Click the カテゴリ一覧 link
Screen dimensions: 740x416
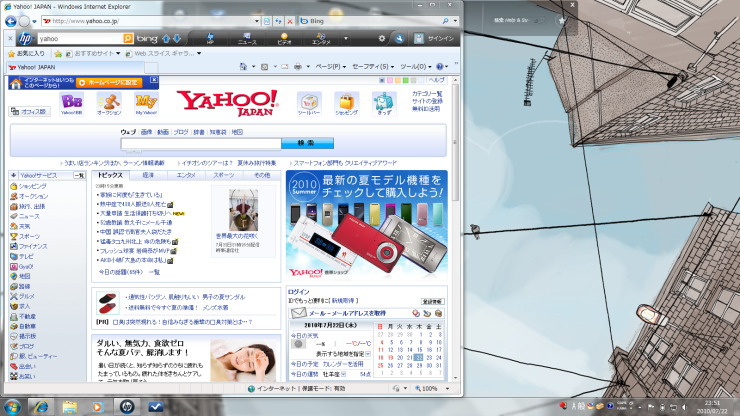(x=427, y=94)
